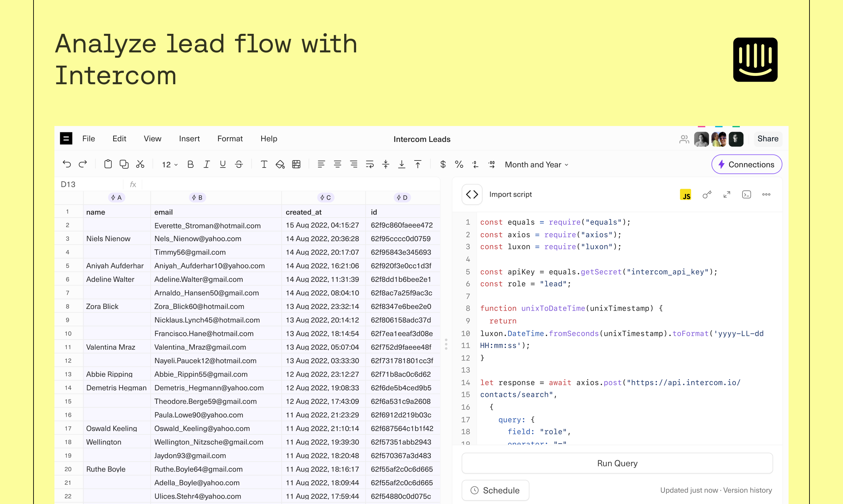Toggle underline formatting
The width and height of the screenshot is (843, 504).
click(223, 164)
